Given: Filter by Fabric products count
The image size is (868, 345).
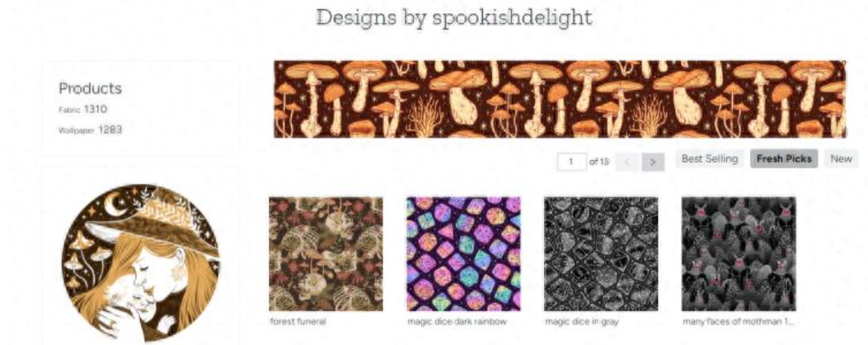Looking at the screenshot, I should pyautogui.click(x=83, y=109).
